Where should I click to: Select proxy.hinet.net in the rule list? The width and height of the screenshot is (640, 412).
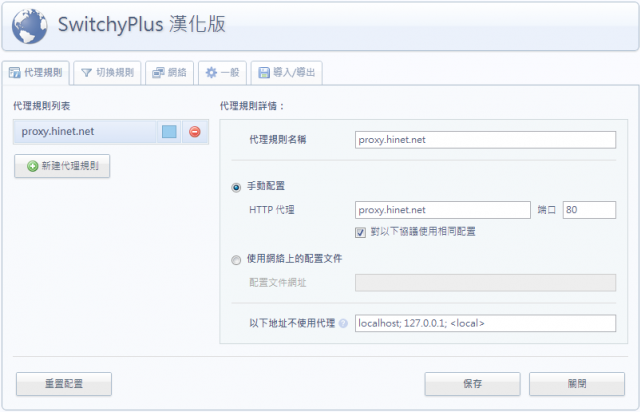(85, 131)
